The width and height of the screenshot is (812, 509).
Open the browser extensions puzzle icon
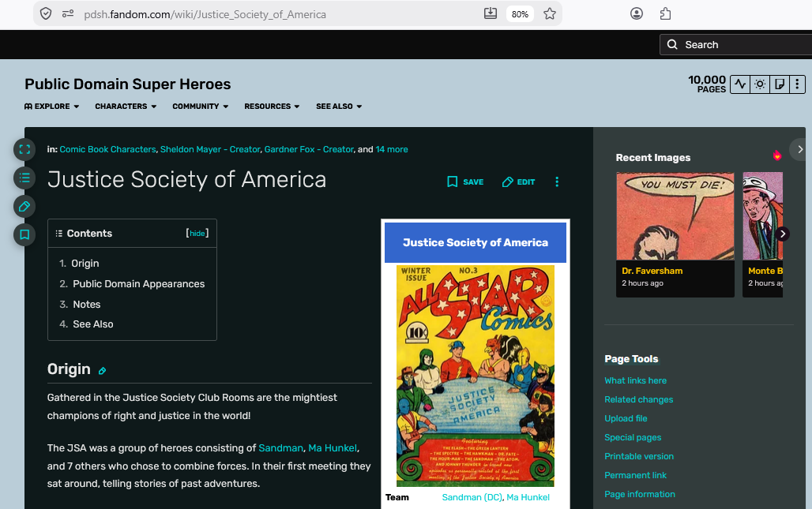(x=665, y=14)
